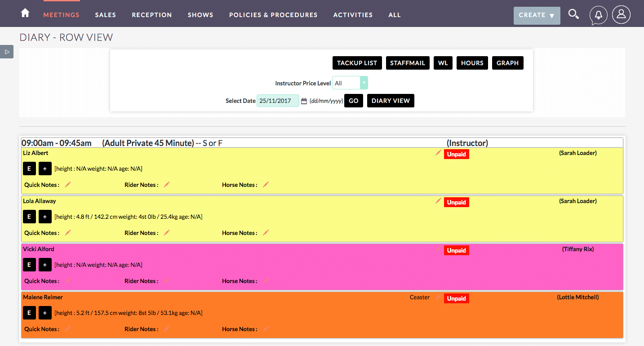View notifications via the bell icon
644x346 pixels.
[x=599, y=15]
